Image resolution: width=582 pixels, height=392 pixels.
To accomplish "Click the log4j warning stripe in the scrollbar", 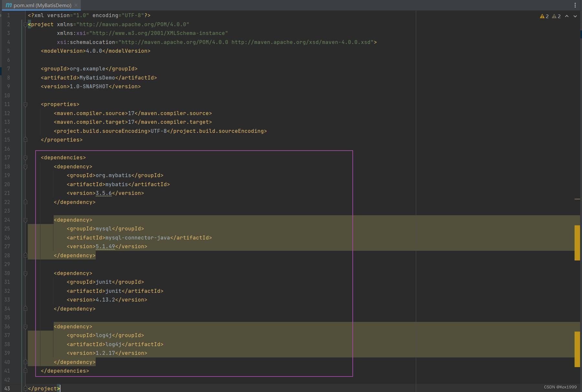I will pos(577,349).
